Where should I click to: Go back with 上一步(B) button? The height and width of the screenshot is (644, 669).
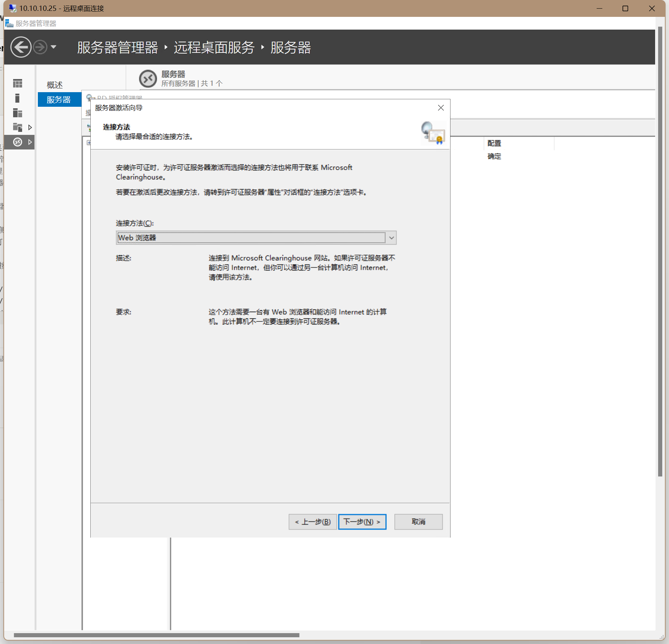pyautogui.click(x=313, y=522)
